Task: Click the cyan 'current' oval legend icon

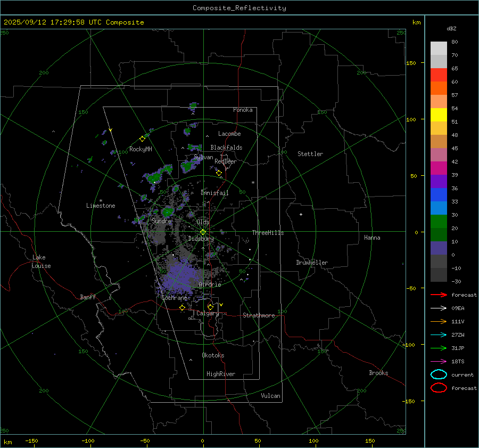Action: tap(439, 374)
